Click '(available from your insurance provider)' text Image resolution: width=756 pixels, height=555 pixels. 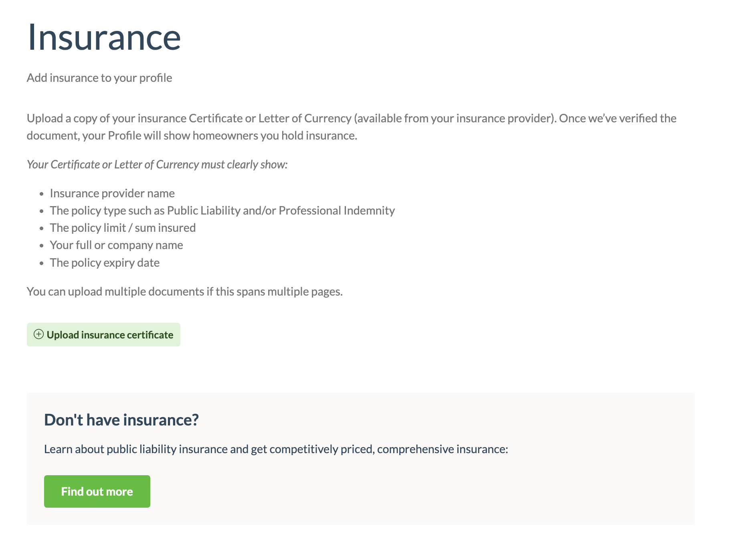pos(455,118)
